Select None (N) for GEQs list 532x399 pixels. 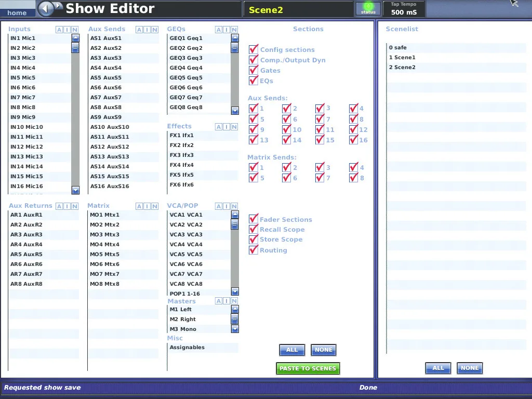(x=234, y=30)
